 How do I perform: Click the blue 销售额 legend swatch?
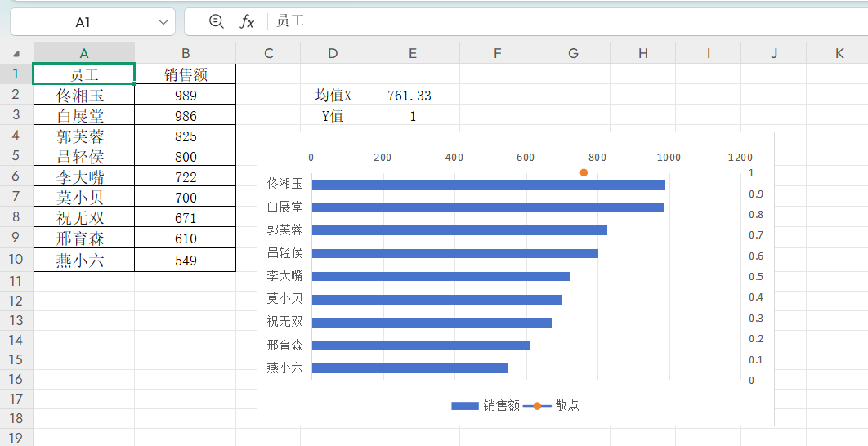pos(464,405)
